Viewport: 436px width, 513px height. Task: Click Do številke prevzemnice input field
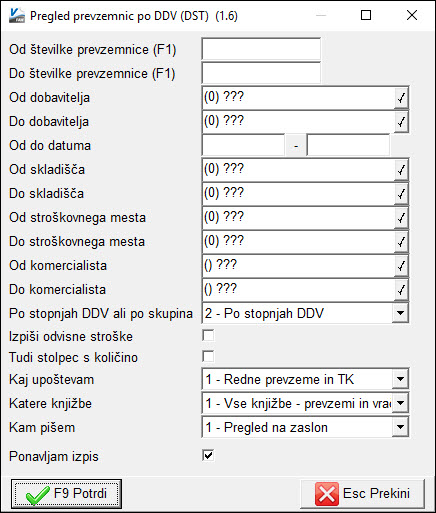click(x=261, y=73)
